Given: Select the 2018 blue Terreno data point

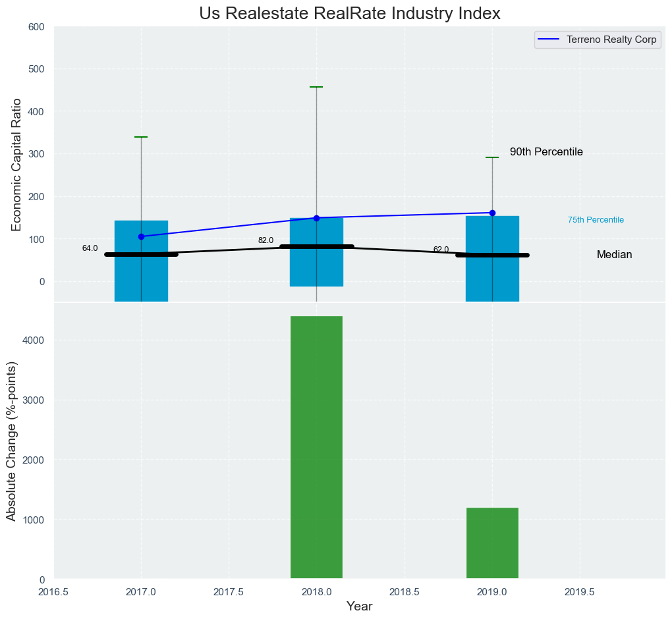Looking at the screenshot, I should pos(316,218).
